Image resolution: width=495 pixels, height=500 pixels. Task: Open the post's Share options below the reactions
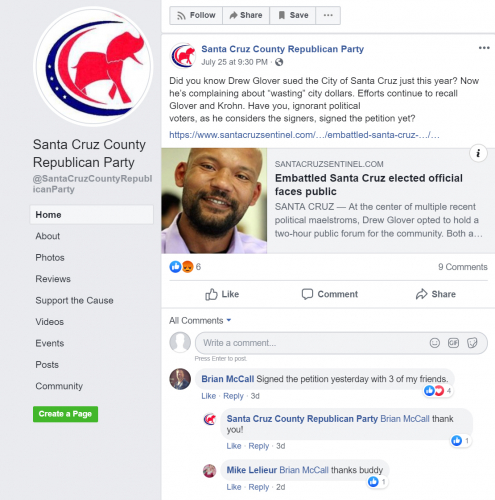[435, 294]
